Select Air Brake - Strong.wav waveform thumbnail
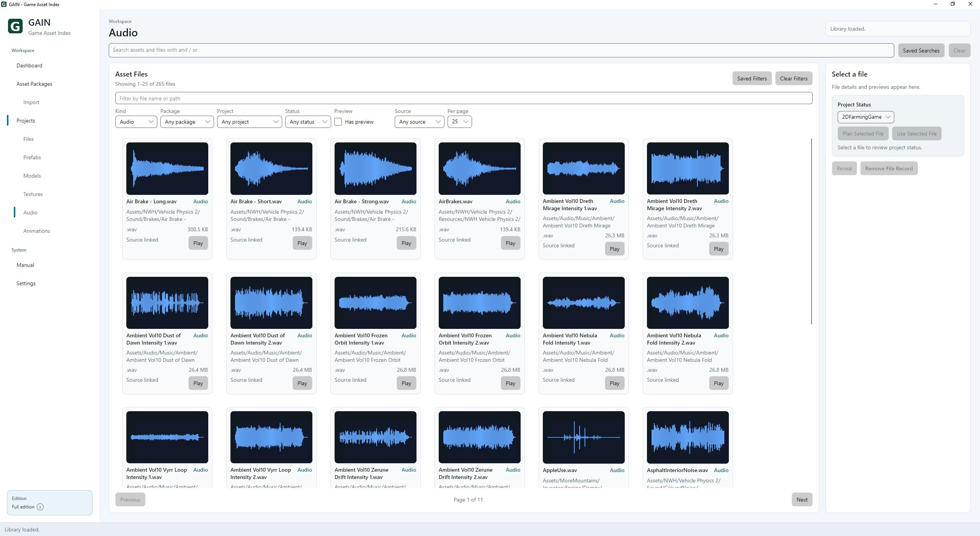The image size is (980, 536). tap(376, 168)
